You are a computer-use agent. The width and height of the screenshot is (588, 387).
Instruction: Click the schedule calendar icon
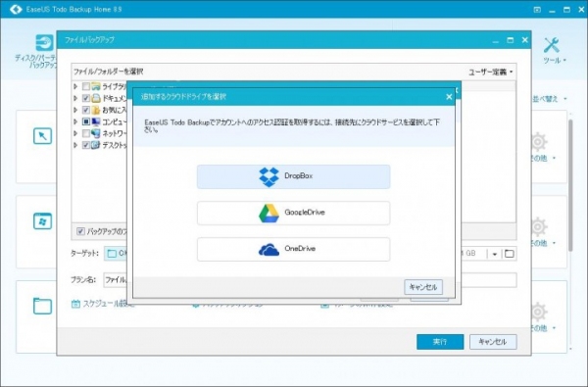75,304
